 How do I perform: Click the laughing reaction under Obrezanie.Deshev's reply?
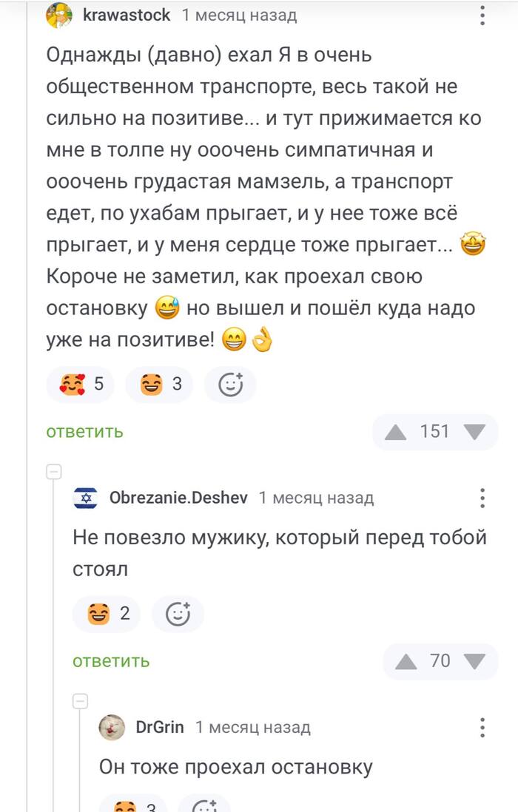(107, 614)
